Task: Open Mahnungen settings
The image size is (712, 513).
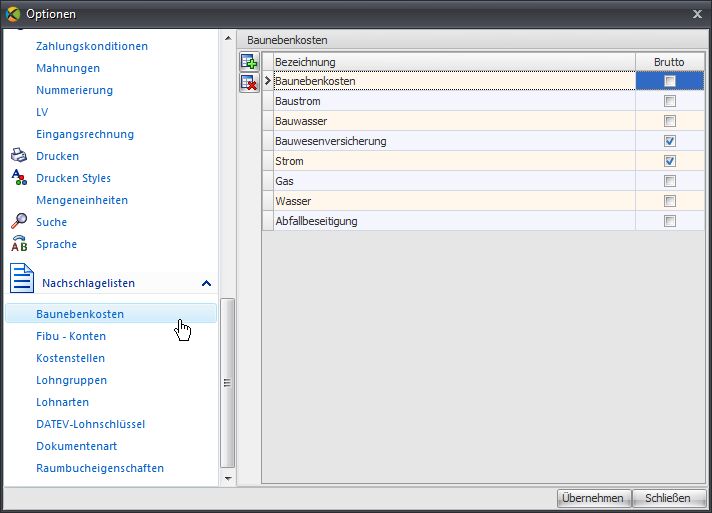Action: (68, 68)
